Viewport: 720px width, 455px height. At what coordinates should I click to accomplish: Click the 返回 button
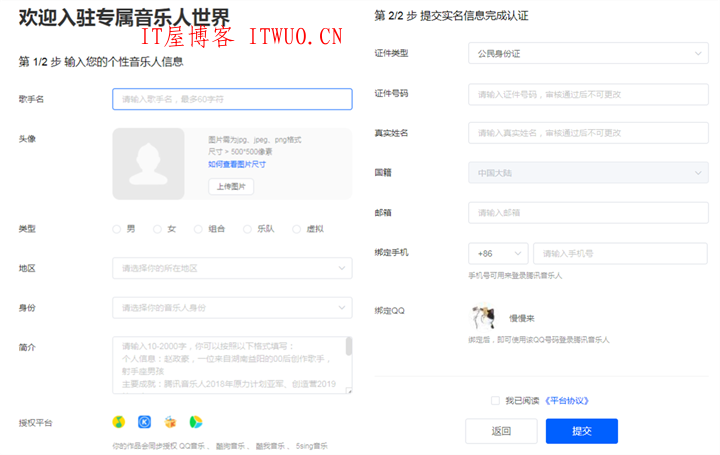coord(501,431)
